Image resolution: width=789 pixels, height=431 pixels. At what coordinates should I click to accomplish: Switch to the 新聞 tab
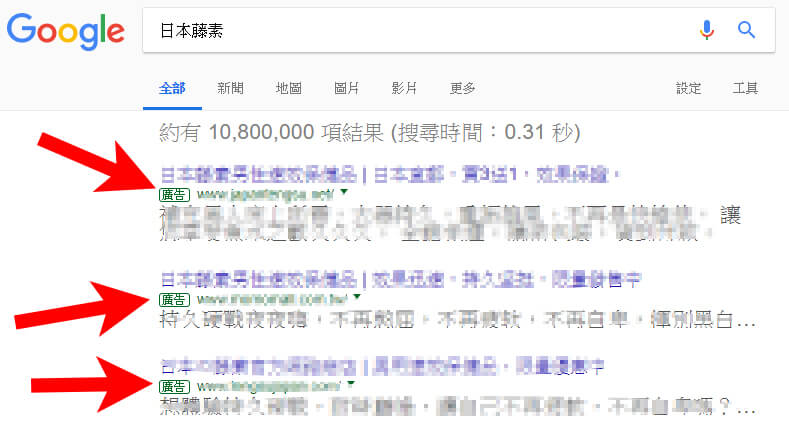230,89
